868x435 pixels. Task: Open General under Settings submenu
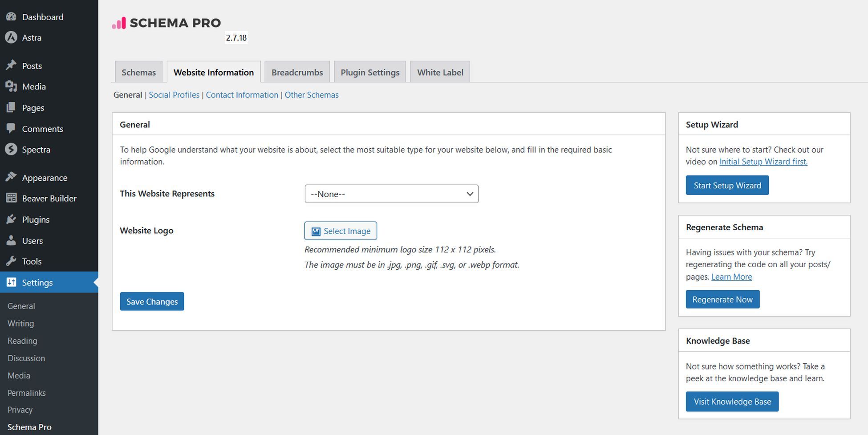pos(21,306)
